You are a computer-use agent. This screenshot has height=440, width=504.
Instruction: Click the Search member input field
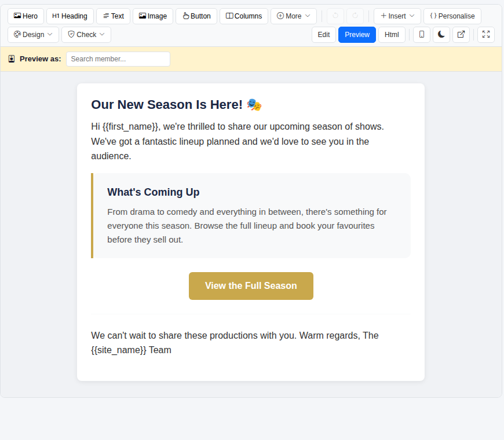pos(118,59)
